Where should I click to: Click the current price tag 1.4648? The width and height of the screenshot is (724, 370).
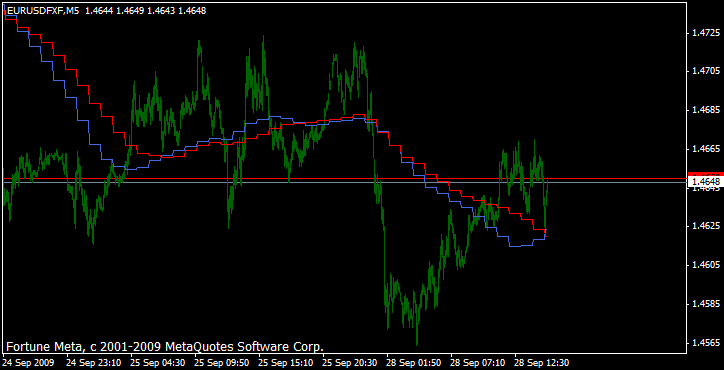pos(706,182)
